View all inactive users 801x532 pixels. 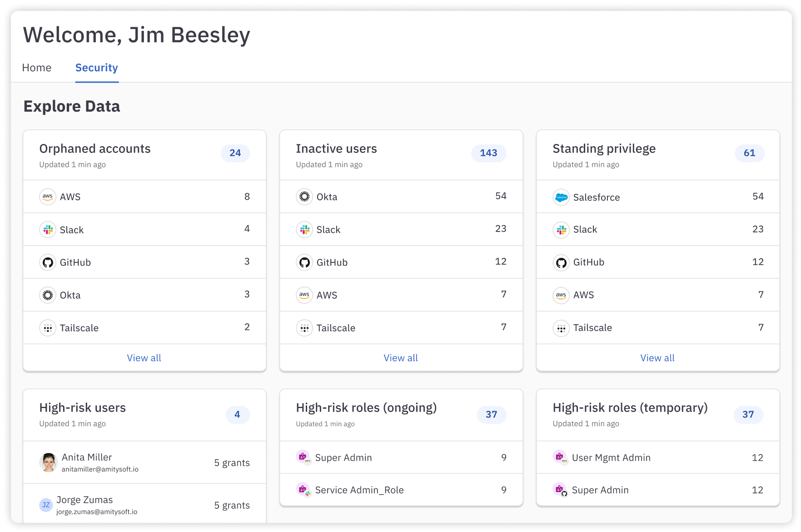coord(400,358)
